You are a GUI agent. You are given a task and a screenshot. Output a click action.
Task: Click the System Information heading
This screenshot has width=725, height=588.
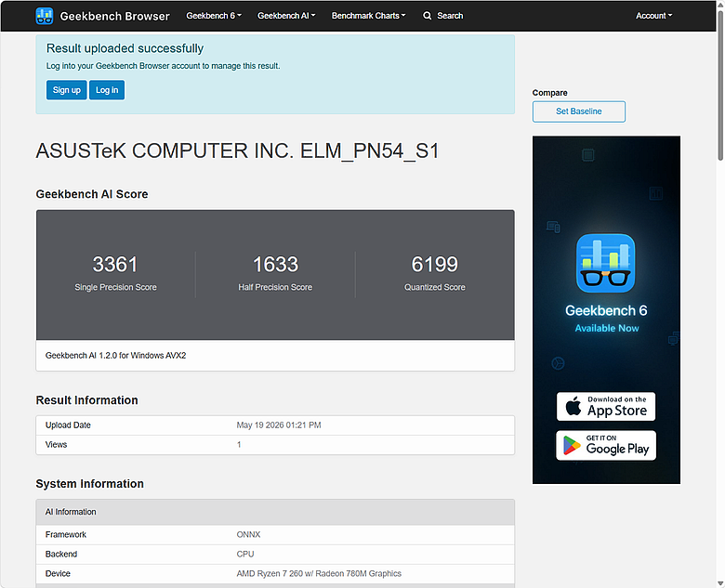[90, 484]
